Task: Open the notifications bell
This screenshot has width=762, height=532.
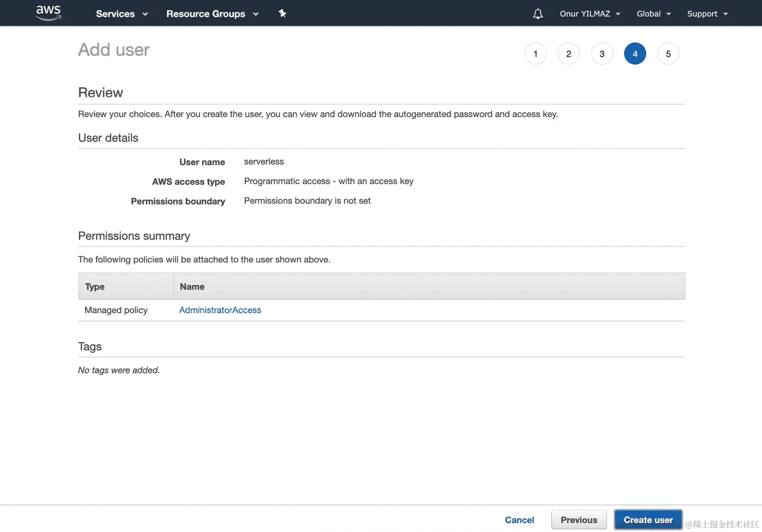Action: click(x=537, y=13)
